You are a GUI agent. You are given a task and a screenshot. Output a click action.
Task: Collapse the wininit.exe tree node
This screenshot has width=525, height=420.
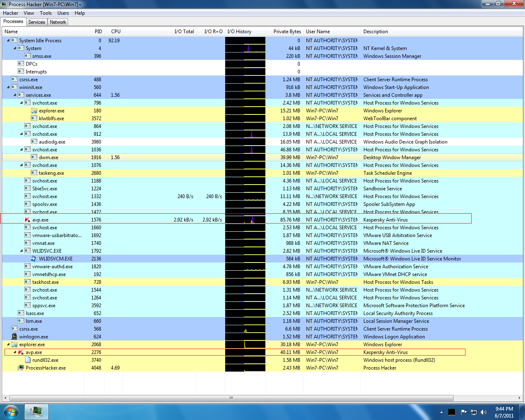(8, 87)
